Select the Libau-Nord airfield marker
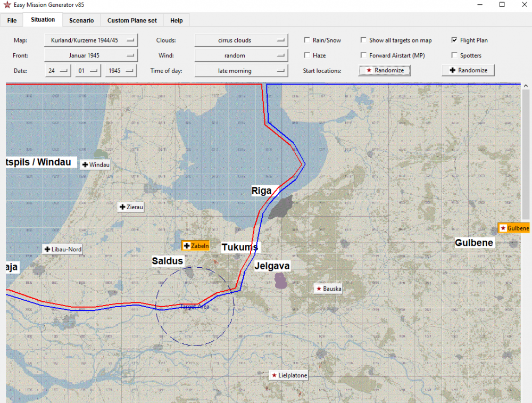 pyautogui.click(x=63, y=249)
